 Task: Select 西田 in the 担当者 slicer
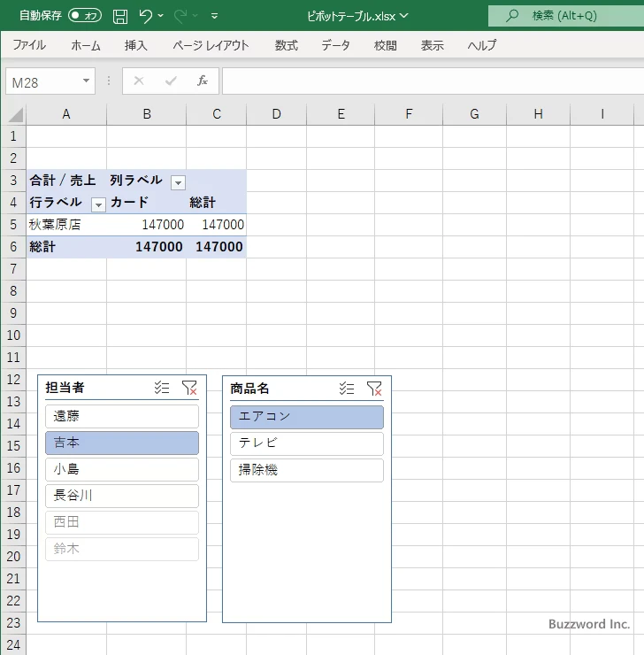click(122, 522)
